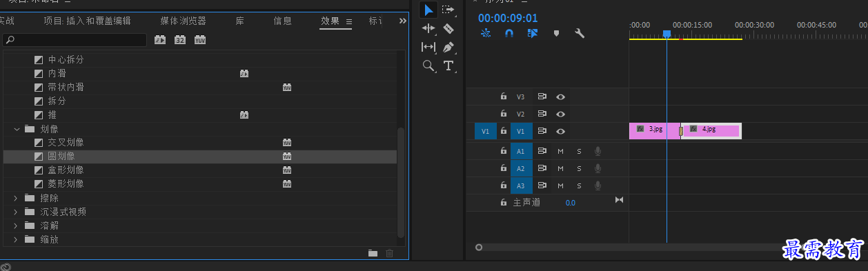Toggle V1 source patch button
Screen dimensions: 868x271
485,131
